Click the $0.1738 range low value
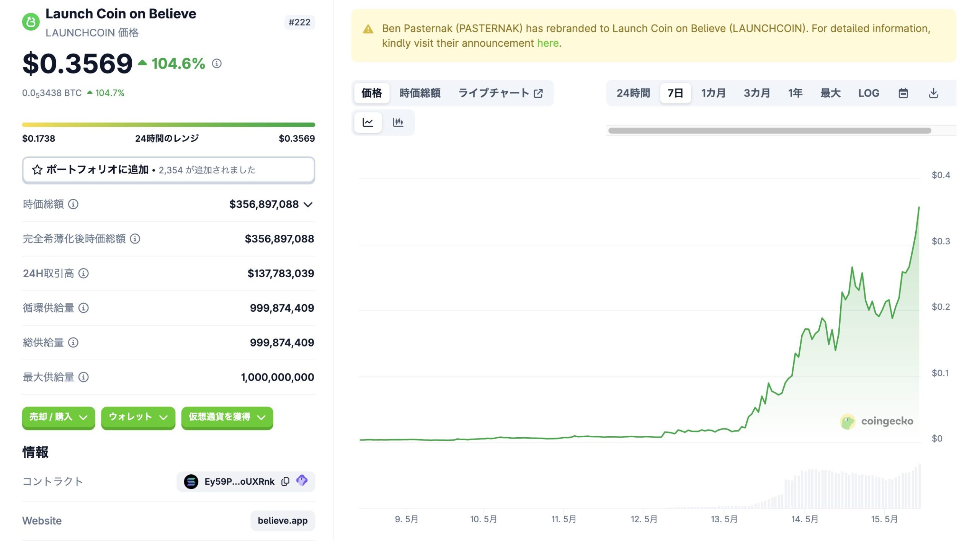Image resolution: width=980 pixels, height=541 pixels. pyautogui.click(x=39, y=139)
